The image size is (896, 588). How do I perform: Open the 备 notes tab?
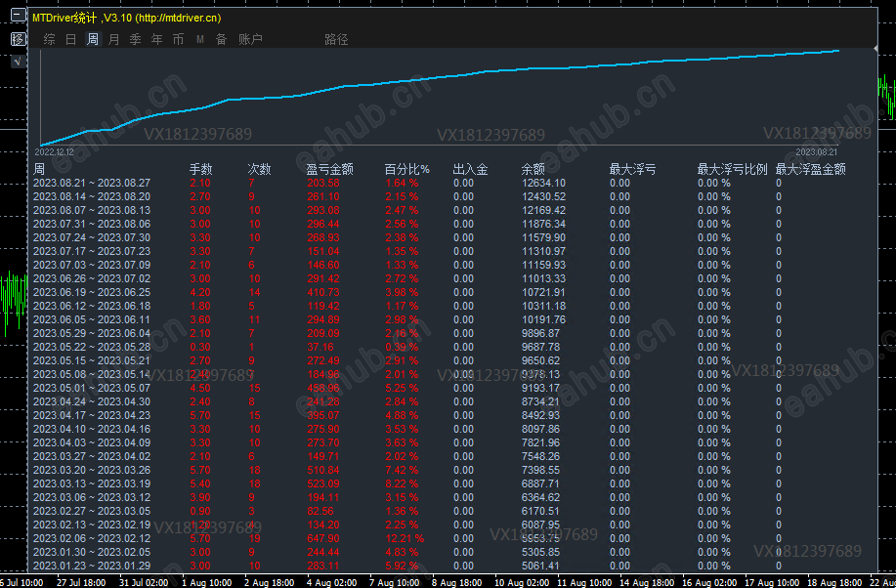(x=221, y=39)
